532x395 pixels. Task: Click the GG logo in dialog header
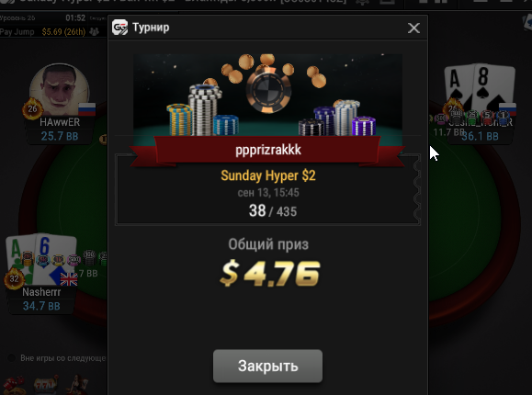pos(119,28)
